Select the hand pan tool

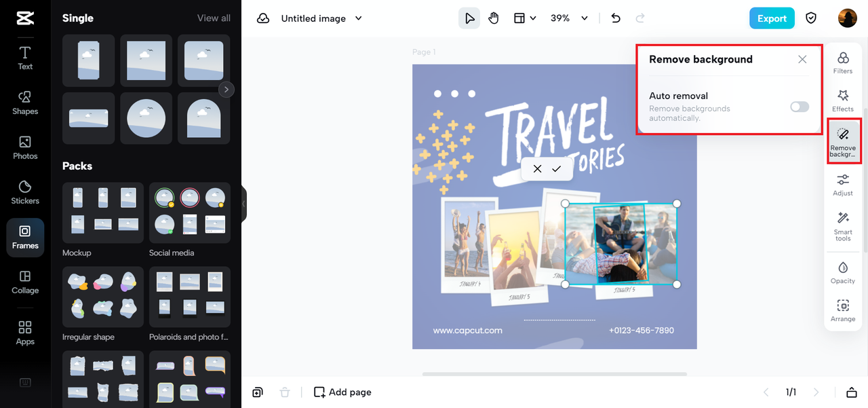click(x=494, y=18)
